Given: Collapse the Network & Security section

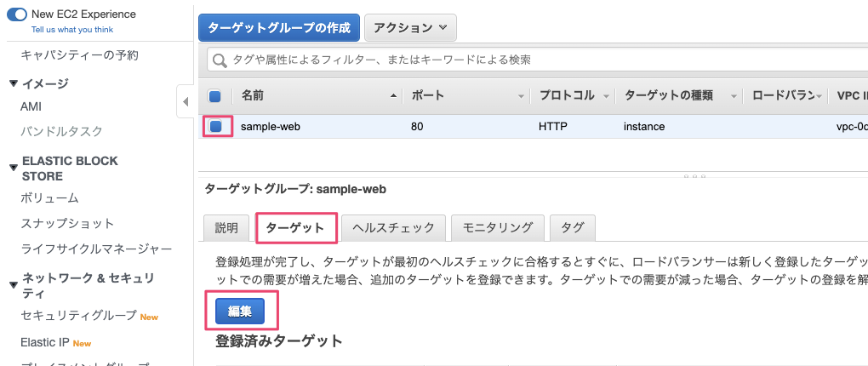Looking at the screenshot, I should pyautogui.click(x=13, y=285).
